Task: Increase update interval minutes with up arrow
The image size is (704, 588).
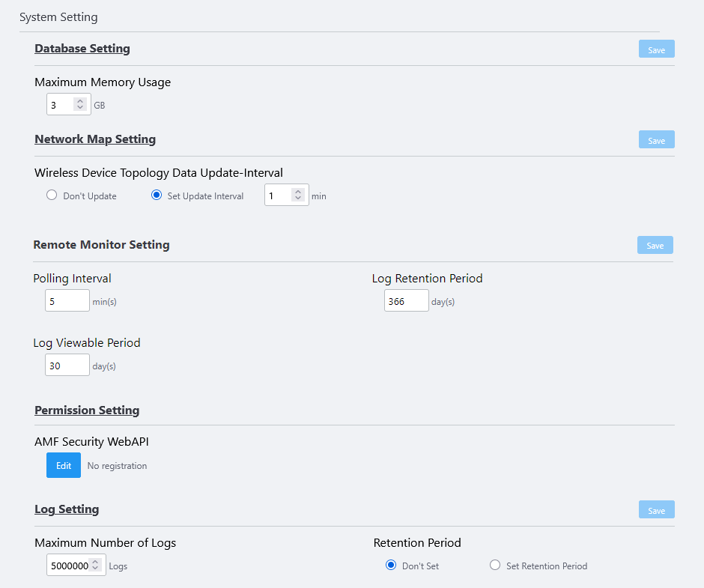Action: (x=298, y=192)
